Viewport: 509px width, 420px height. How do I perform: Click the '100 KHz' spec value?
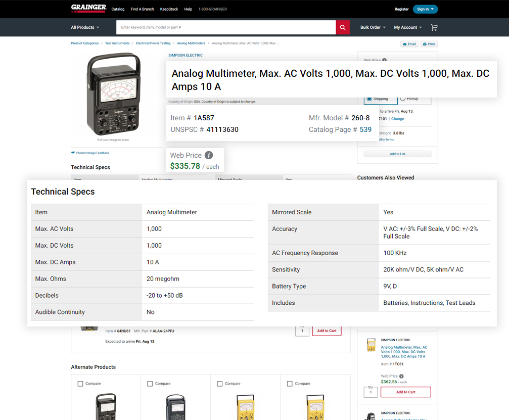coord(395,253)
